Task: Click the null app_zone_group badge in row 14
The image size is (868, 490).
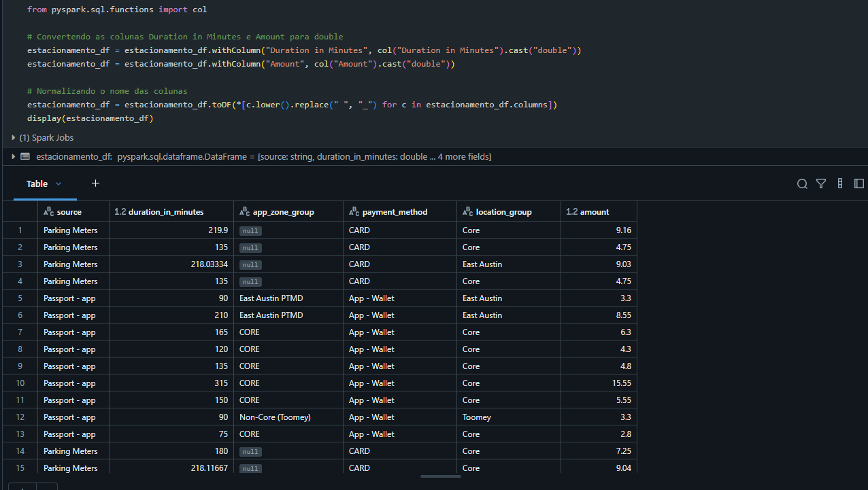Action: tap(250, 452)
